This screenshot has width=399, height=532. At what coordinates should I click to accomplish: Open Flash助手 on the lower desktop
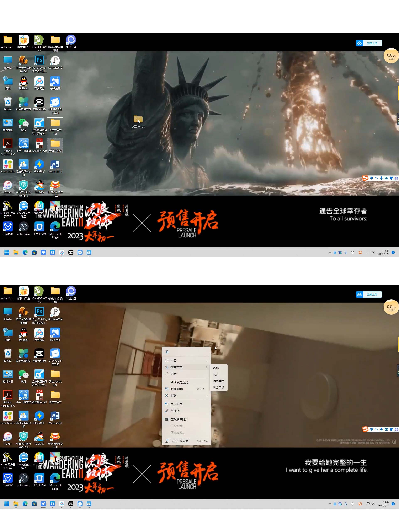click(39, 417)
